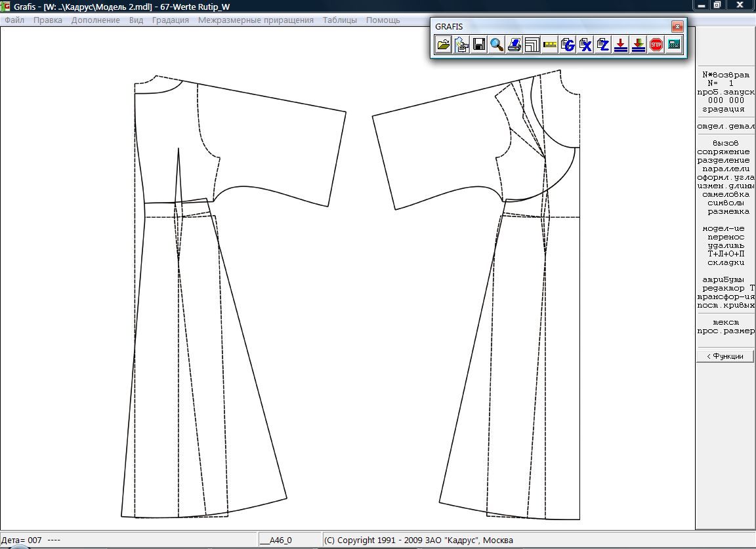756x549 pixels.
Task: Select the magnifying glass zoom tool
Action: tap(497, 45)
